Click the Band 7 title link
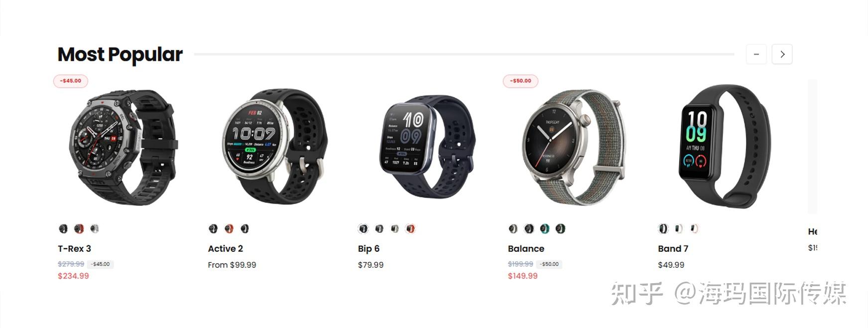 [673, 249]
